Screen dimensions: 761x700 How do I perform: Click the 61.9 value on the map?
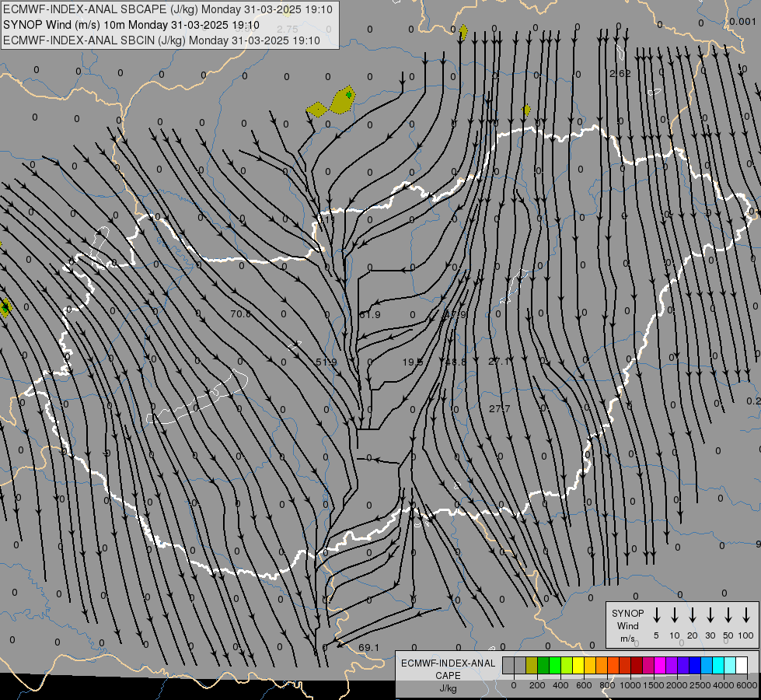370,315
